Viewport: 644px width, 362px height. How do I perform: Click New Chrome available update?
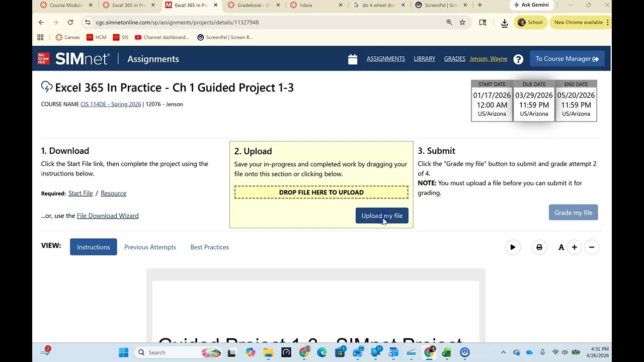point(581,22)
